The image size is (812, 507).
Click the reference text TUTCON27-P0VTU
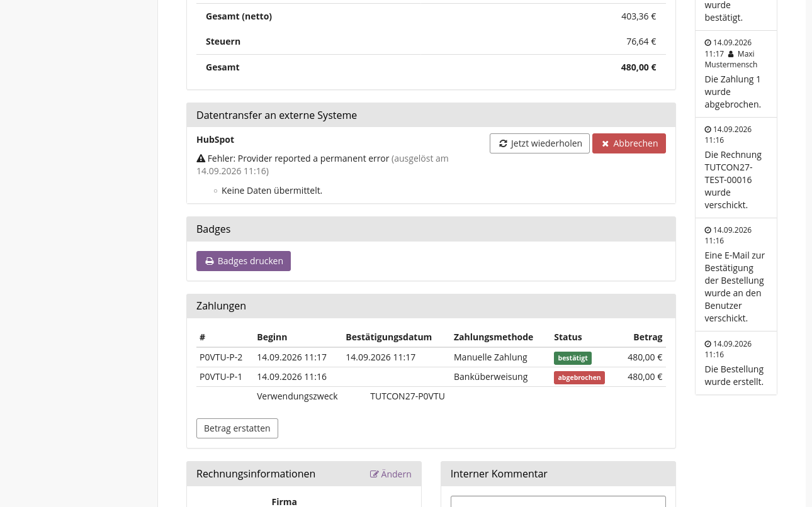click(407, 396)
